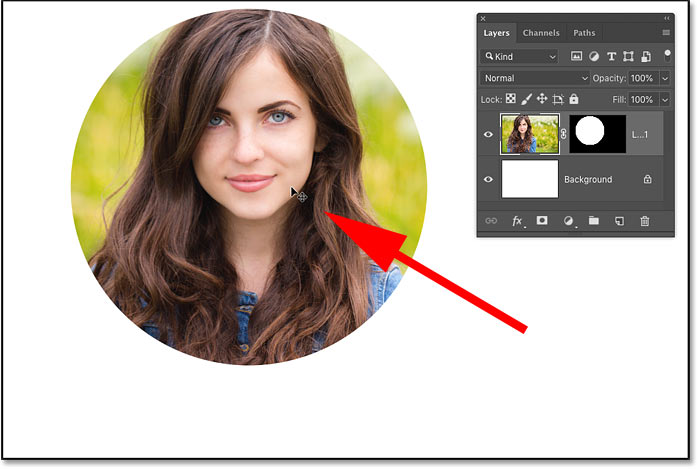
Task: Filter layers by pixel layer icon
Action: point(577,57)
